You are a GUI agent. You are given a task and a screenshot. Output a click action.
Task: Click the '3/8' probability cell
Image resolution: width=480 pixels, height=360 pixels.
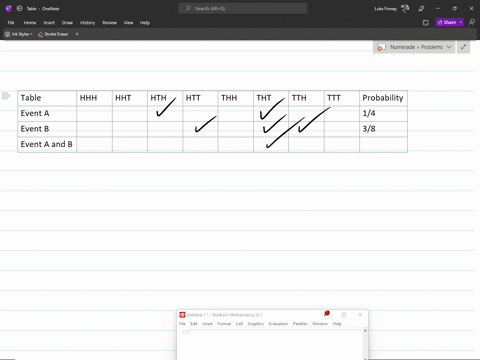coord(383,129)
